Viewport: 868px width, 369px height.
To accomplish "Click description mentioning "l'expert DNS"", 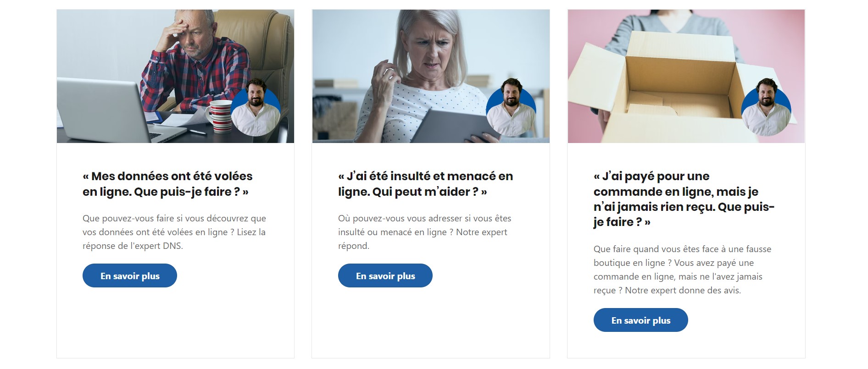I will pyautogui.click(x=174, y=232).
